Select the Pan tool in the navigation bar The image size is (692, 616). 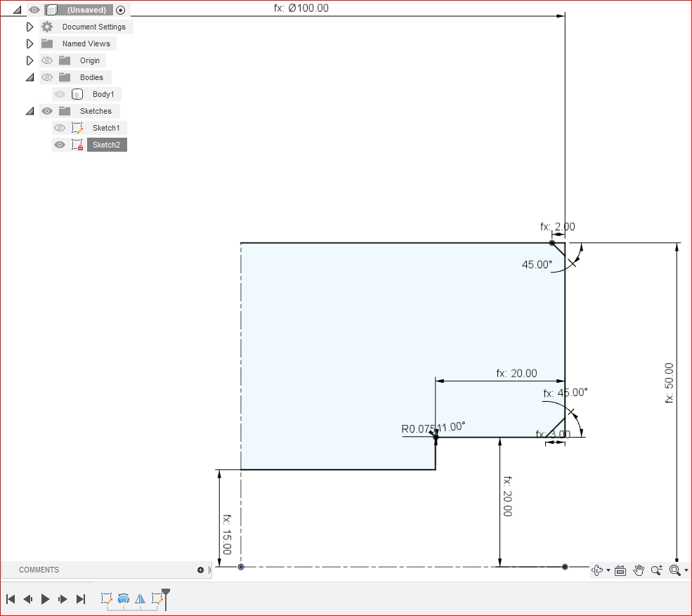pyautogui.click(x=639, y=570)
